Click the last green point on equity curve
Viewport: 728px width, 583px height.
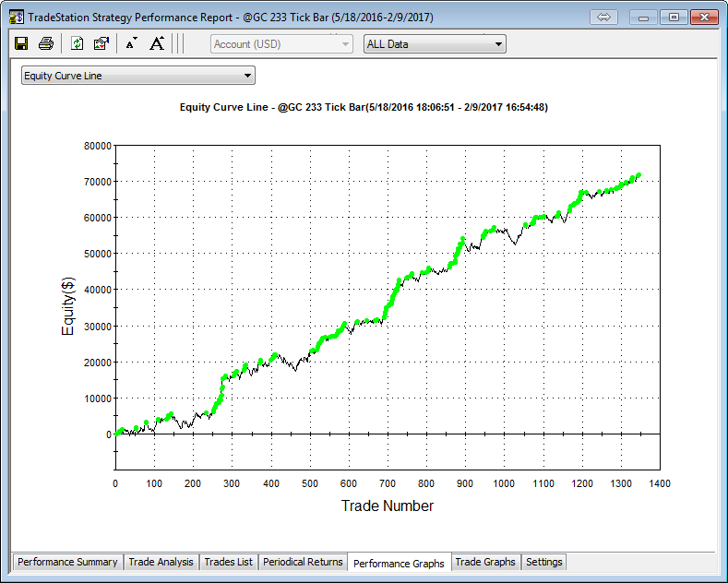(638, 175)
